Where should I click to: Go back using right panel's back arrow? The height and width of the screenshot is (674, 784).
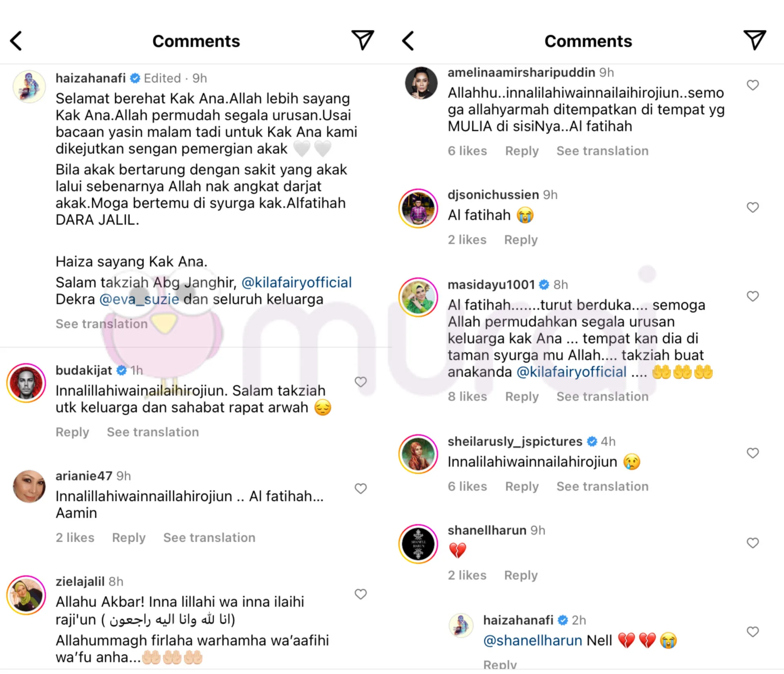coord(408,41)
